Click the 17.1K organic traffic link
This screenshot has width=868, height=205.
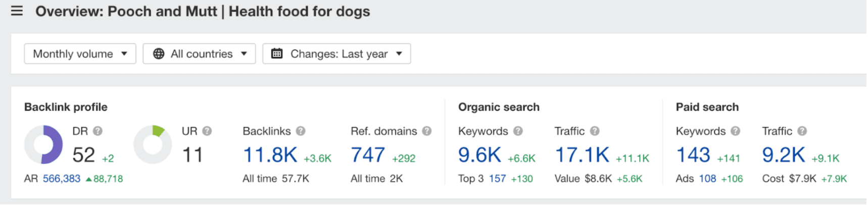(x=582, y=155)
